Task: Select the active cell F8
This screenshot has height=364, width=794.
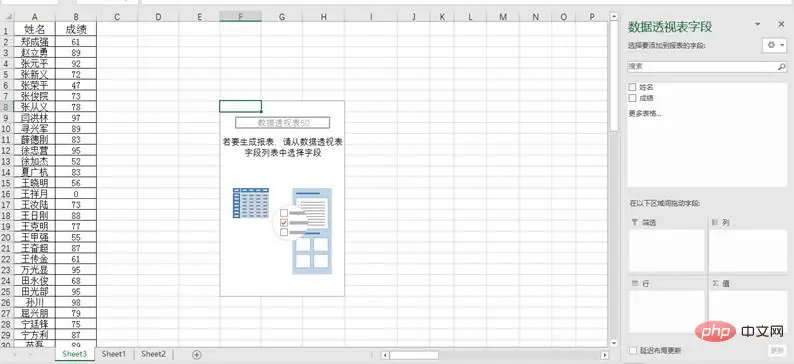Action: point(241,106)
